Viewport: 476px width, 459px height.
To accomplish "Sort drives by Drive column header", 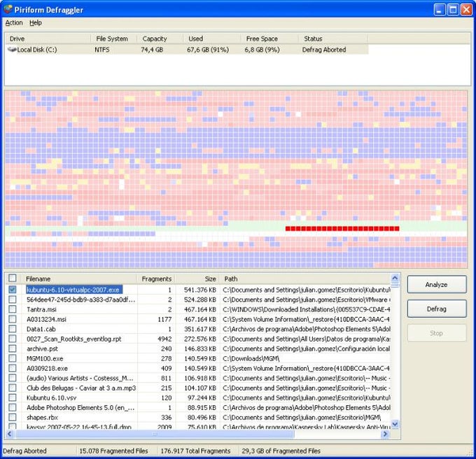I will pyautogui.click(x=48, y=38).
